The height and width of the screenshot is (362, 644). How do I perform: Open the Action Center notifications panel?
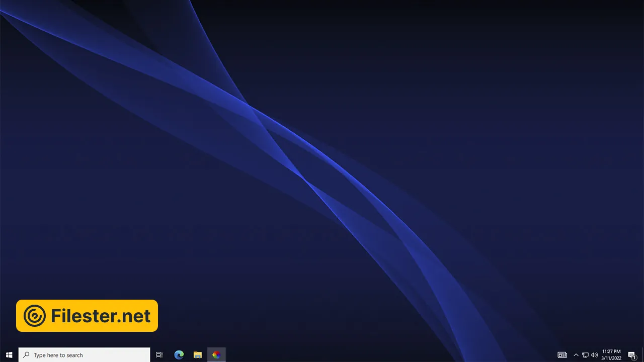click(x=631, y=355)
